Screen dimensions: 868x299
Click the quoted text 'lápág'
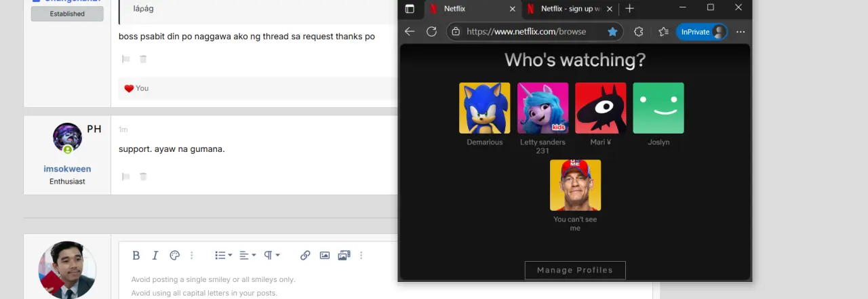click(143, 9)
